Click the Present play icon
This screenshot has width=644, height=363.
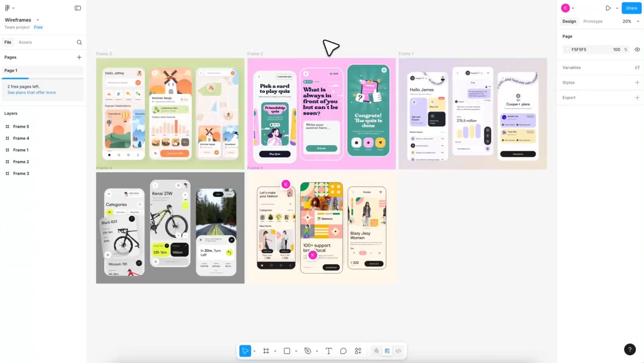coord(608,8)
